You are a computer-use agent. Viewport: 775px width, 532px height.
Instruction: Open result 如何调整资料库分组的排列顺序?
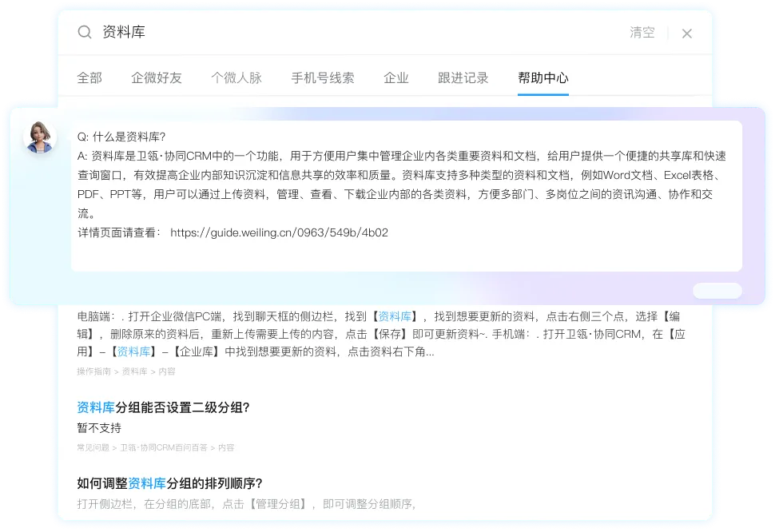[x=169, y=483]
